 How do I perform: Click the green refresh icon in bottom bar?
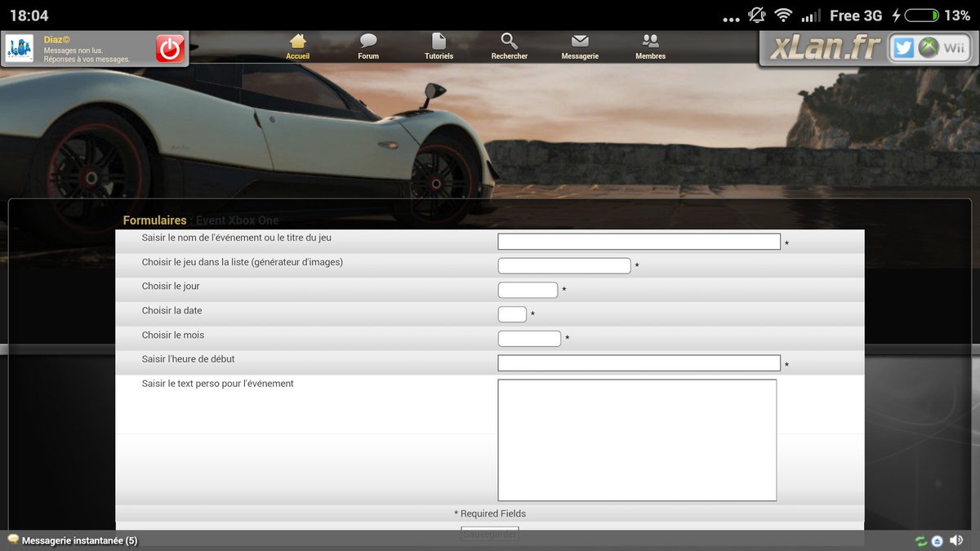pos(921,541)
